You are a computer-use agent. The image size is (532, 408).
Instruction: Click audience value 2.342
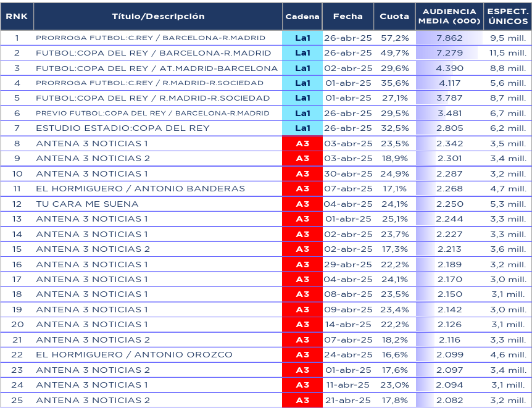tap(449, 144)
